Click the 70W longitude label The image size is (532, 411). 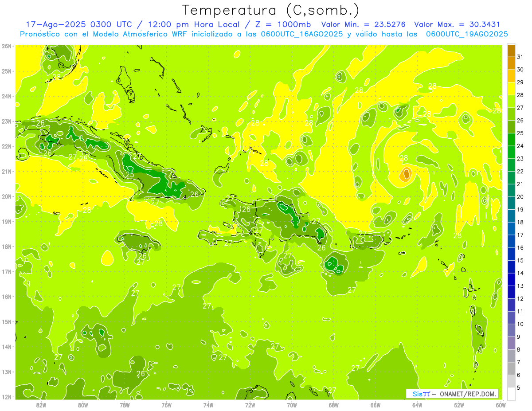(292, 405)
